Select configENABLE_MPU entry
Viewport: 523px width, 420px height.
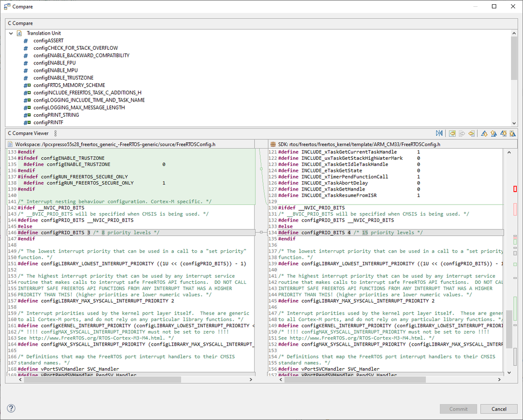tap(55, 70)
